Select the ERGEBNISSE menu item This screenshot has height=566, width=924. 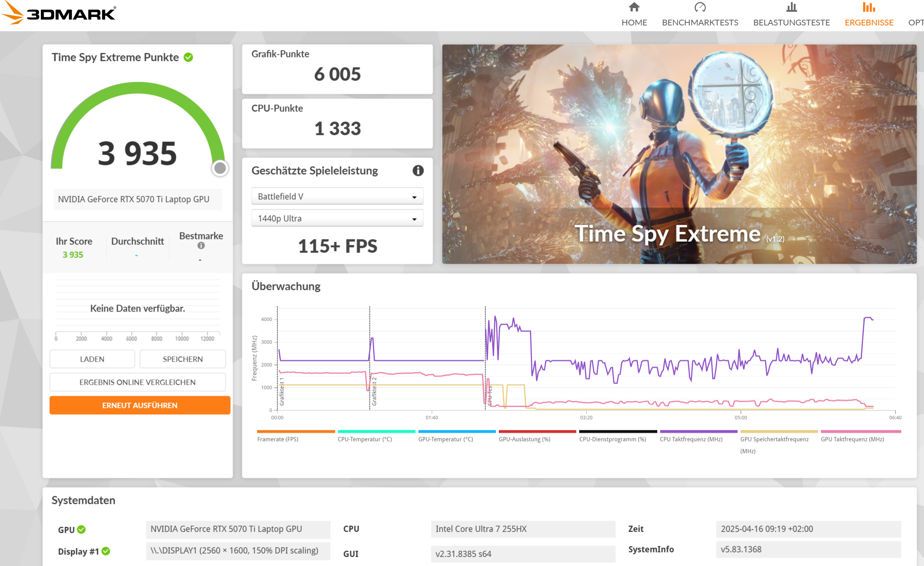click(x=868, y=22)
